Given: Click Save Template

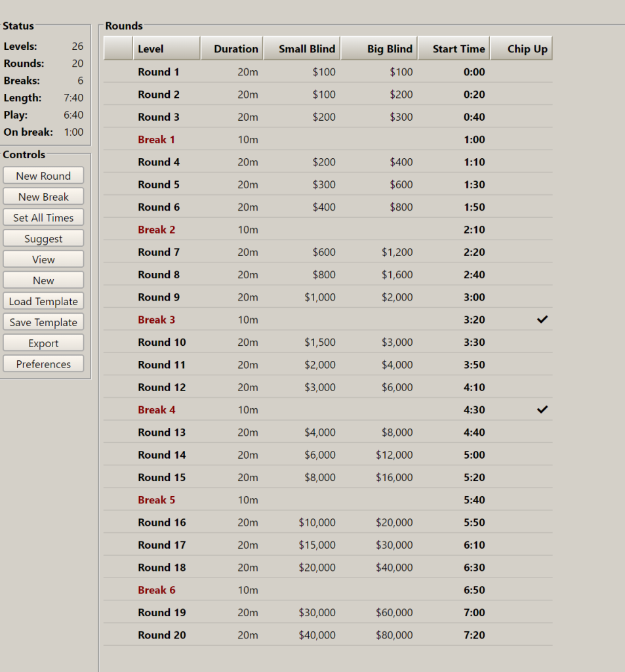Looking at the screenshot, I should (43, 322).
